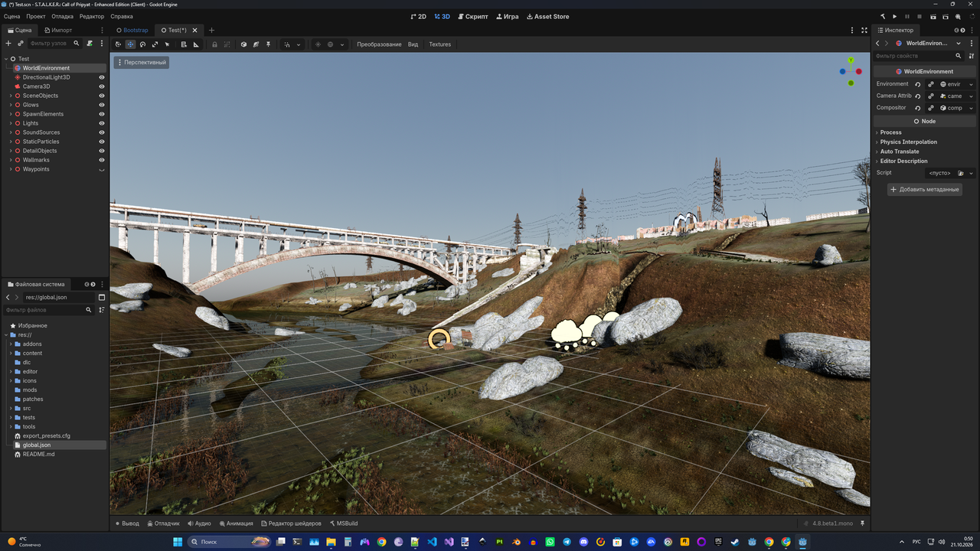This screenshot has height=551, width=980.
Task: Open the Script property dropdown arrow
Action: coord(972,173)
